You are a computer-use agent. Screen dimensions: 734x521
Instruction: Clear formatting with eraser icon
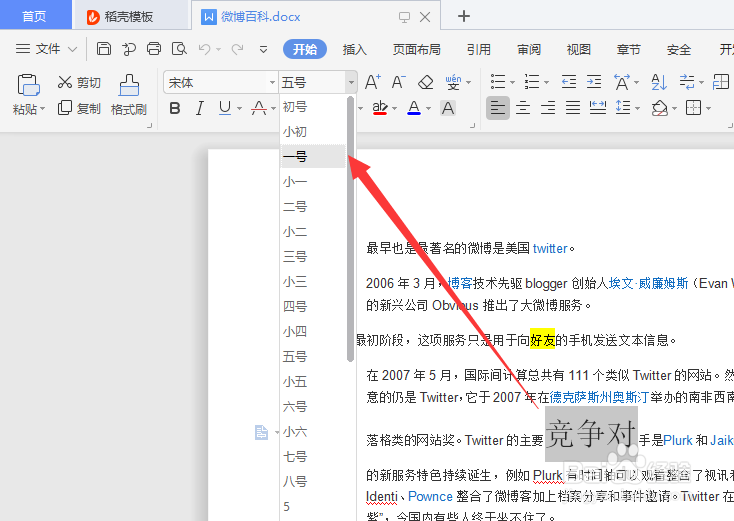click(426, 82)
